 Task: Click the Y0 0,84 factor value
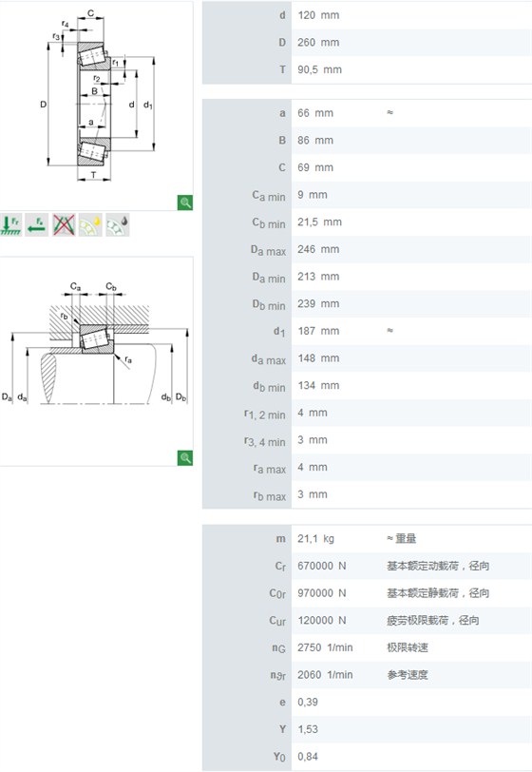(x=308, y=757)
